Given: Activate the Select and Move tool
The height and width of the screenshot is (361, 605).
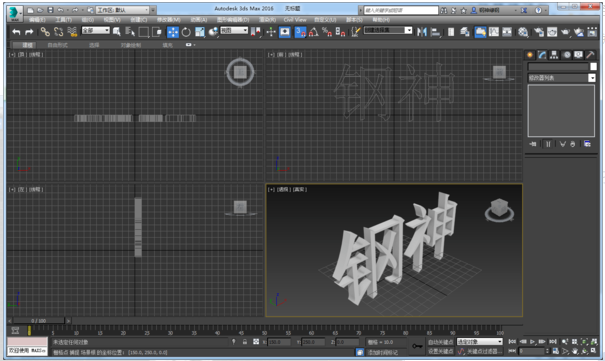Looking at the screenshot, I should click(x=173, y=32).
